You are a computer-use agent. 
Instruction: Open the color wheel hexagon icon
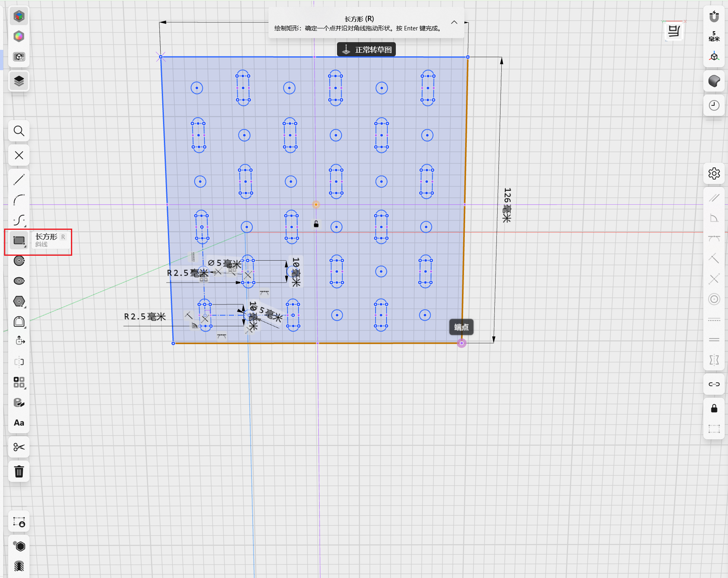coord(19,36)
